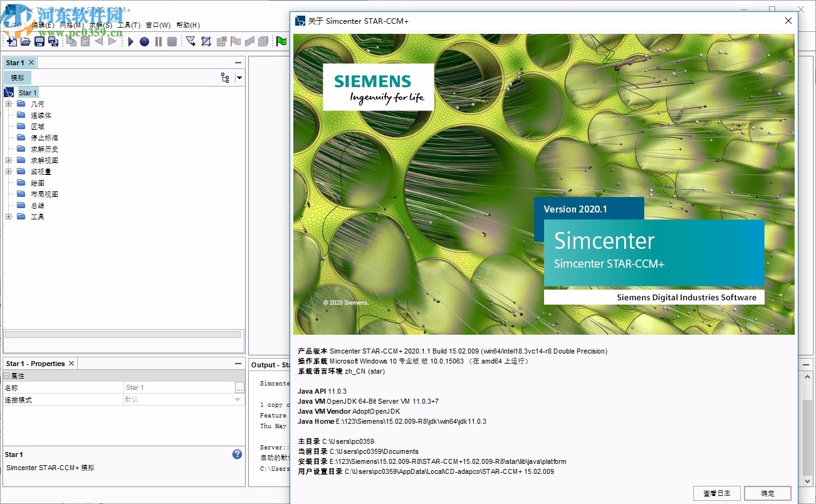
Task: Close the Star 1 - Properties tab
Action: click(71, 364)
